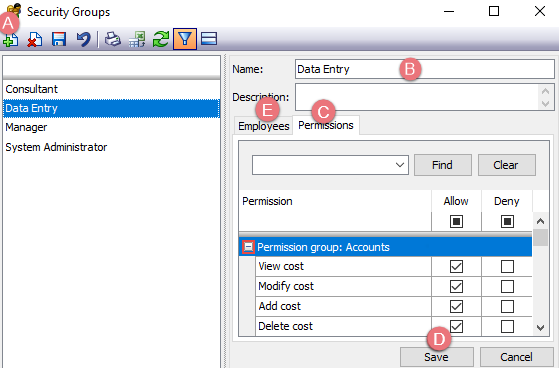
Task: Click the Save button
Action: 436,357
